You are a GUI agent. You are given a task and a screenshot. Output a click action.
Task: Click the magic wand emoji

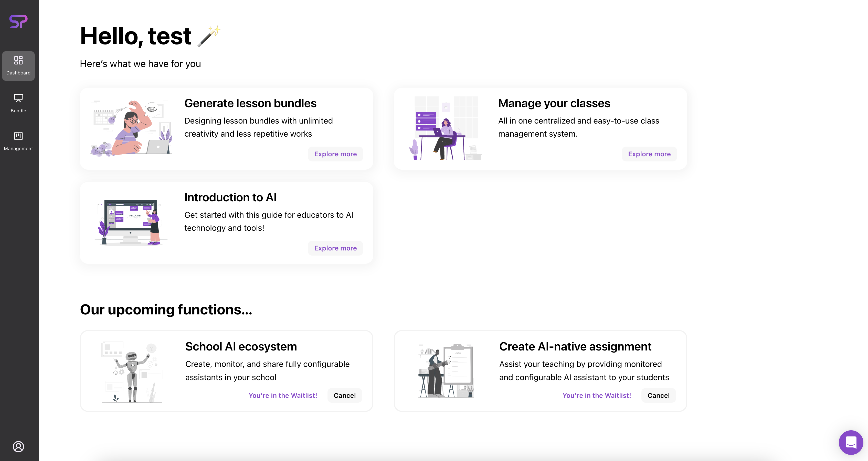[x=209, y=36]
